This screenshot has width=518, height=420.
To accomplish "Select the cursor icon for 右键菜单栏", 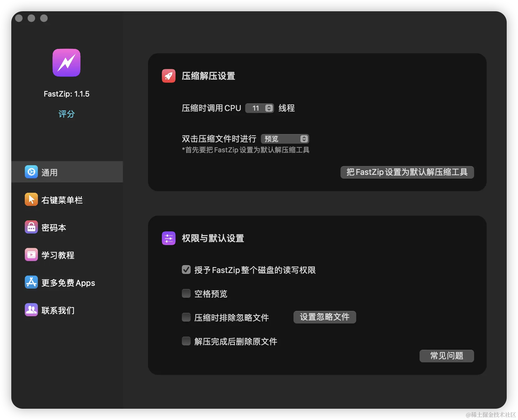I will [31, 199].
